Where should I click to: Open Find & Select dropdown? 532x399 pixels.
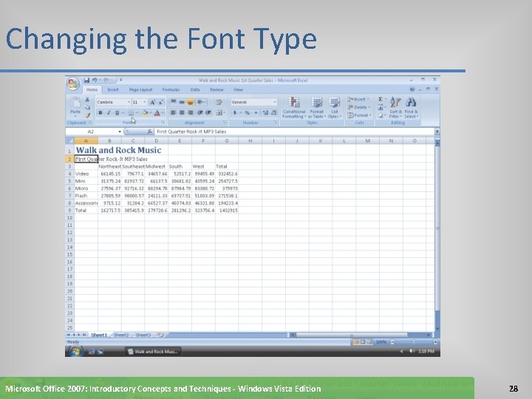coord(411,107)
